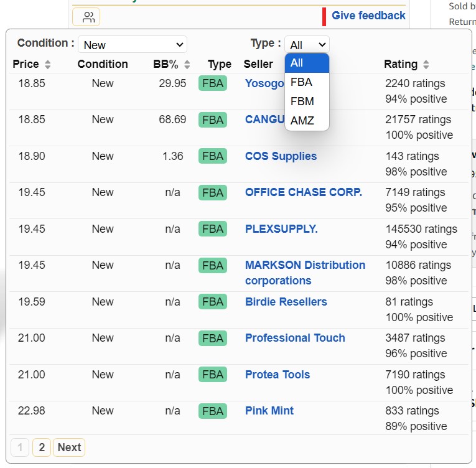The image size is (476, 468).
Task: Click the 7149 ratings text
Action: click(x=415, y=192)
